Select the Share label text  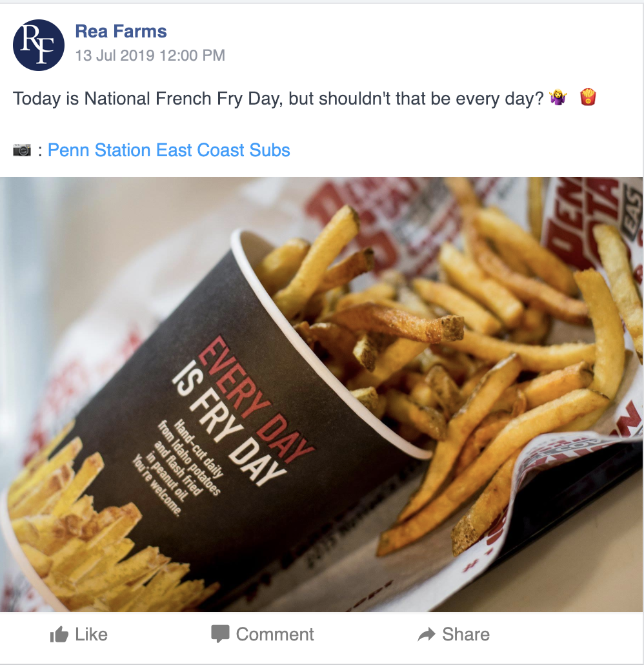(466, 635)
